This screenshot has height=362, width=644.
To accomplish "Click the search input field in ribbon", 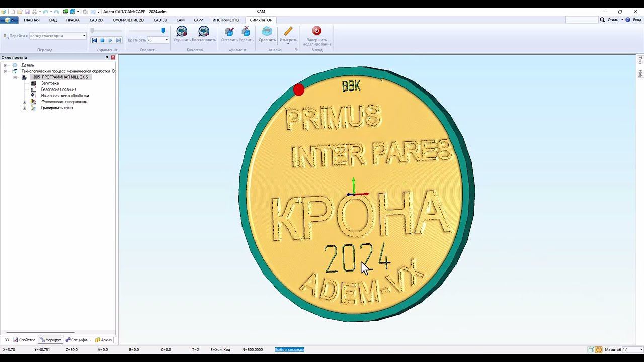I will point(582,20).
